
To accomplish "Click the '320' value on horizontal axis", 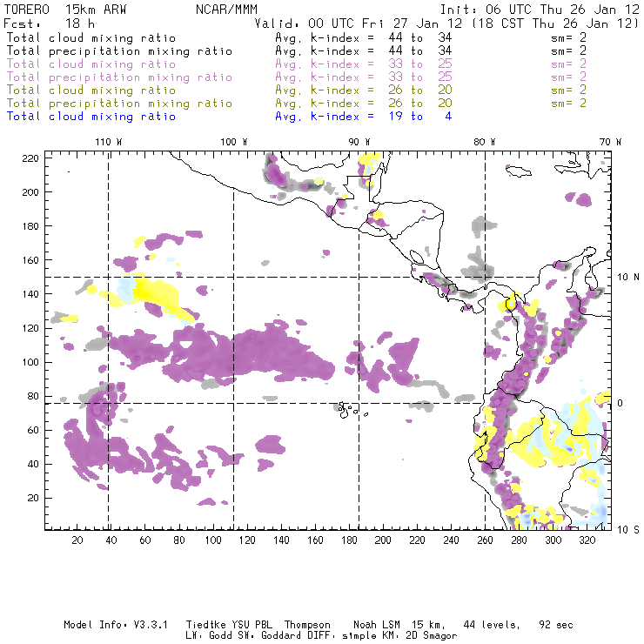I will [x=587, y=540].
